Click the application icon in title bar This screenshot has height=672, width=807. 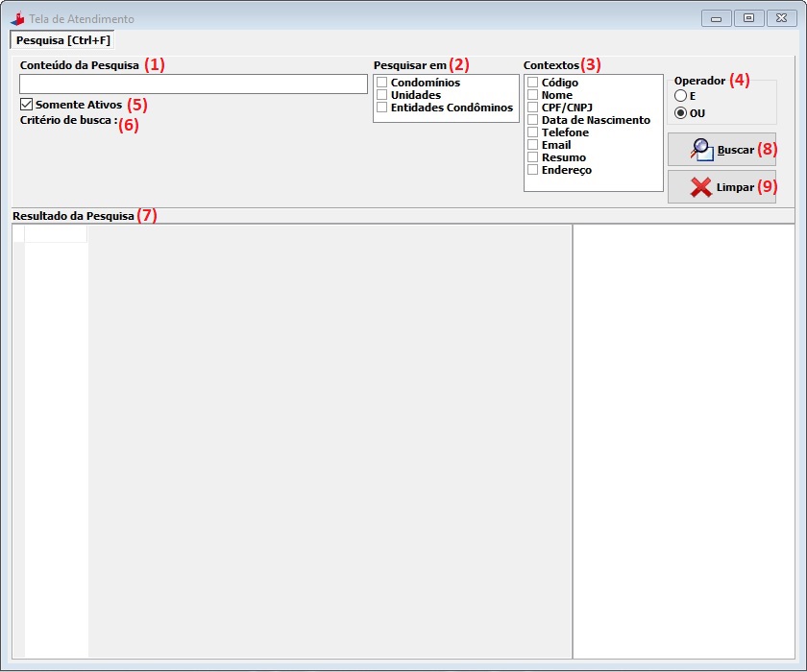(16, 18)
